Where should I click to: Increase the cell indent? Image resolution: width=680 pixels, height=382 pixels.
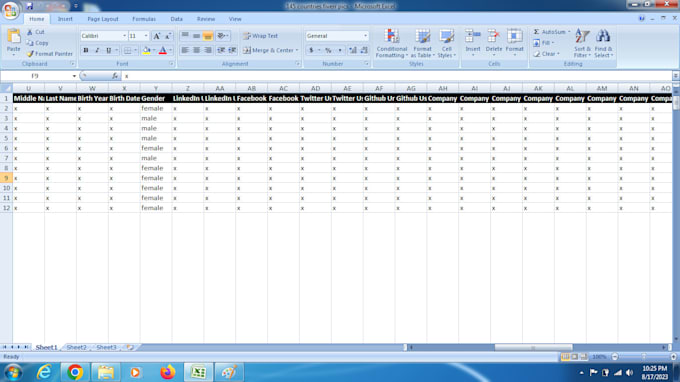point(232,50)
